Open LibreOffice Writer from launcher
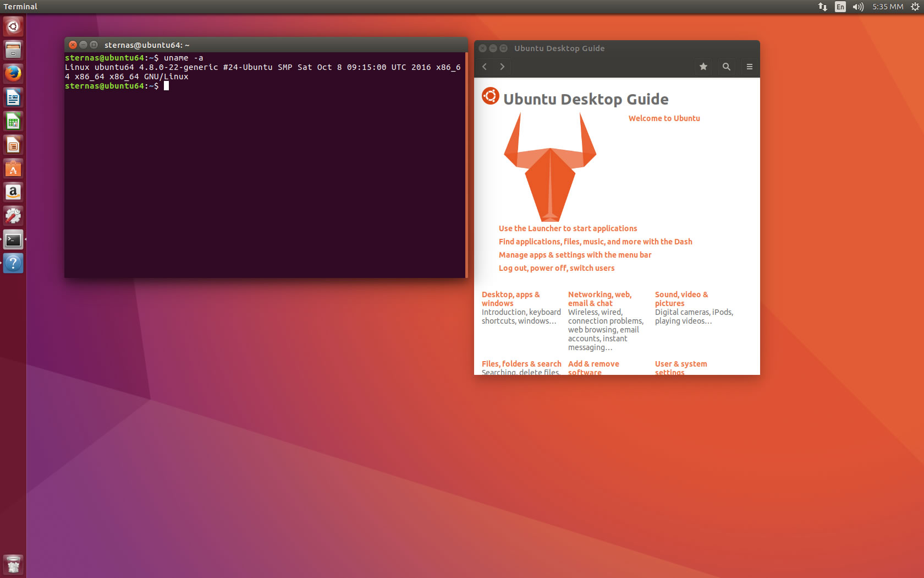 pos(13,97)
